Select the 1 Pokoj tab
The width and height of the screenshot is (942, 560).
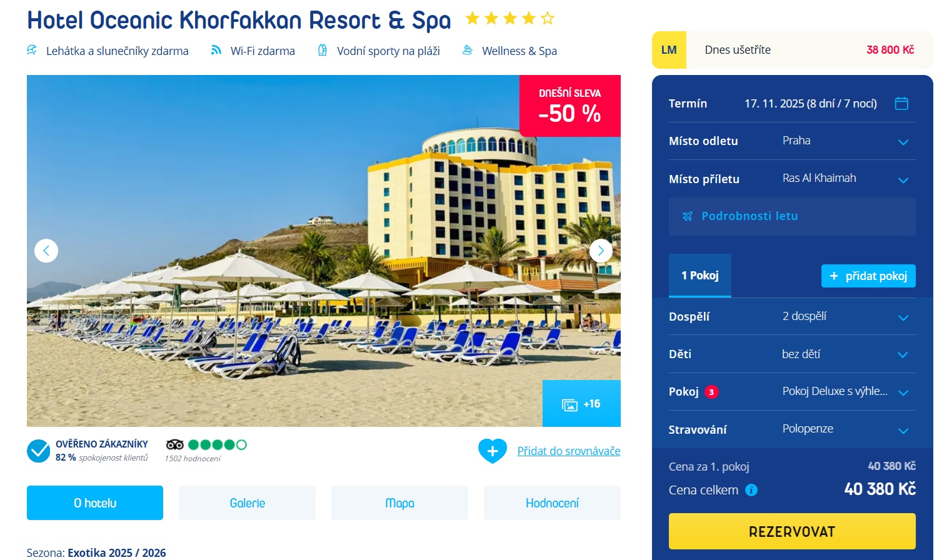(x=700, y=276)
